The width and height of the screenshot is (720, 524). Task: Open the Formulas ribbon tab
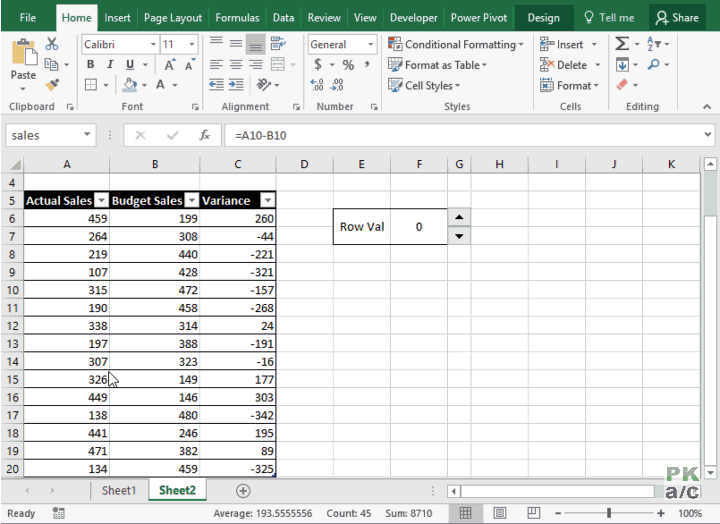pyautogui.click(x=238, y=17)
